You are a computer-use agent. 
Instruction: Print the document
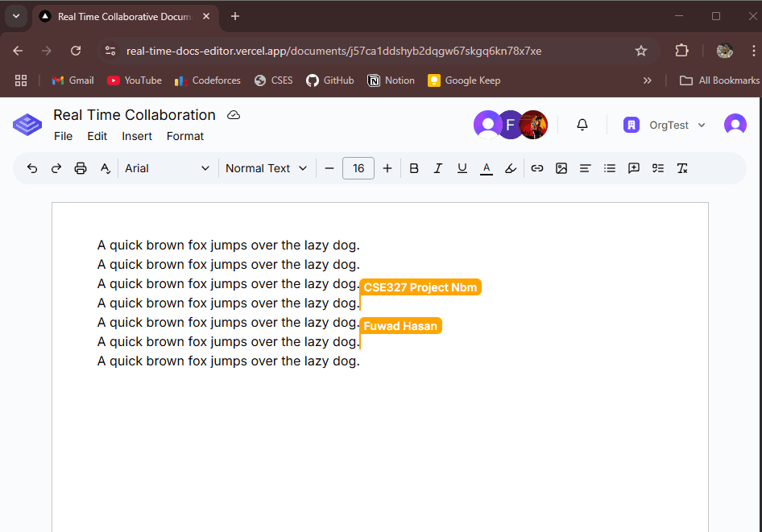[81, 168]
